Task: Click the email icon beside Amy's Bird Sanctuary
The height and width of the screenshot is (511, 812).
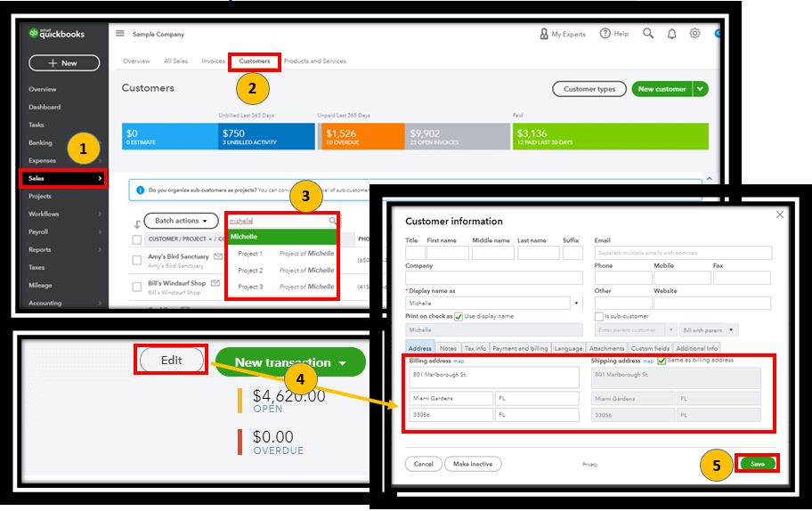Action: click(218, 256)
